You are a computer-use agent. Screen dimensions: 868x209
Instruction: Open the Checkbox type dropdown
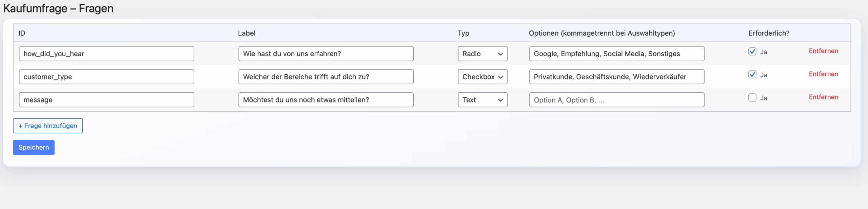[482, 77]
